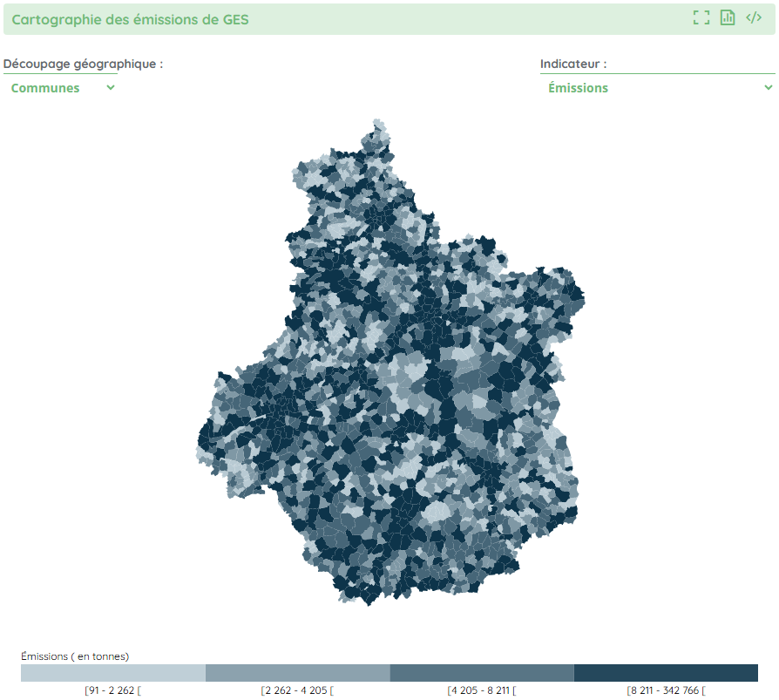Click the third legend color band

[482, 673]
